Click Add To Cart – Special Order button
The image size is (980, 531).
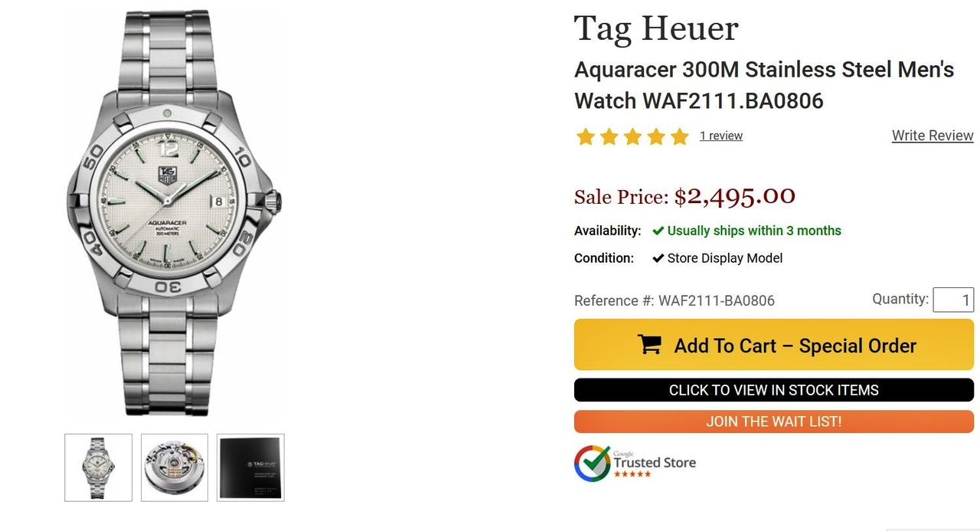pos(774,345)
